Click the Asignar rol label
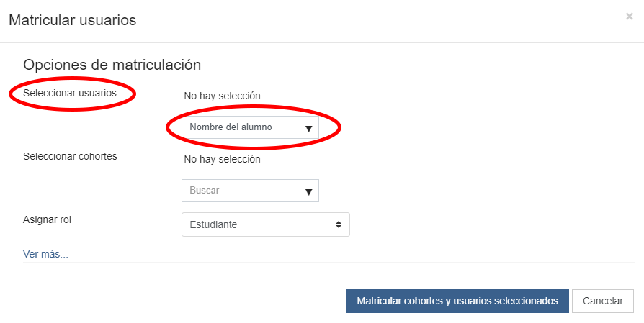644x323 pixels. point(48,219)
